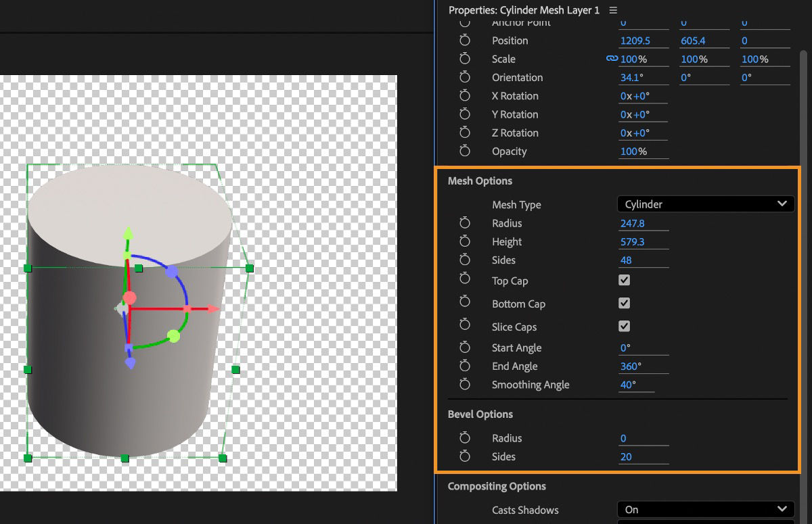Open the Mesh Type dropdown

coord(706,204)
